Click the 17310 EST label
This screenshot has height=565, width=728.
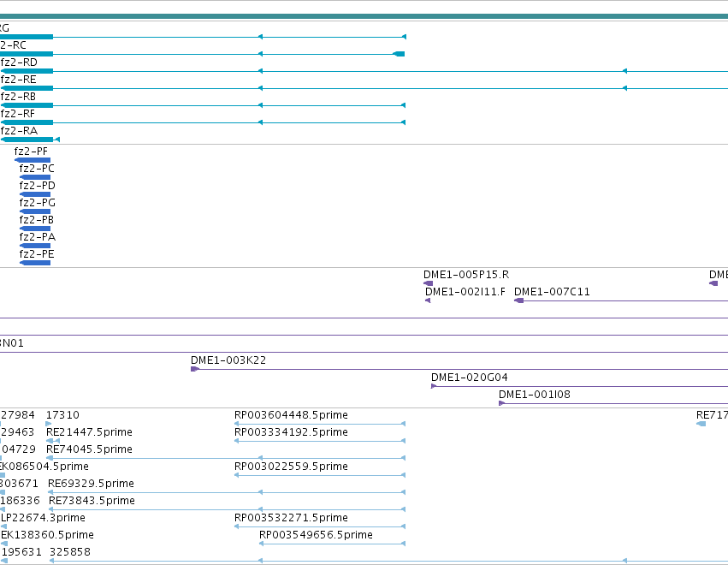pos(62,415)
